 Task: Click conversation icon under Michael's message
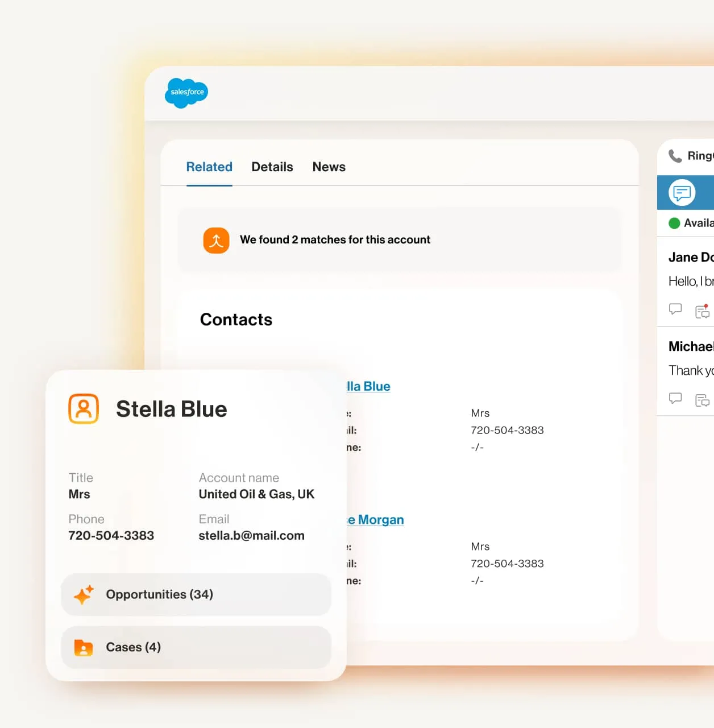tap(702, 400)
